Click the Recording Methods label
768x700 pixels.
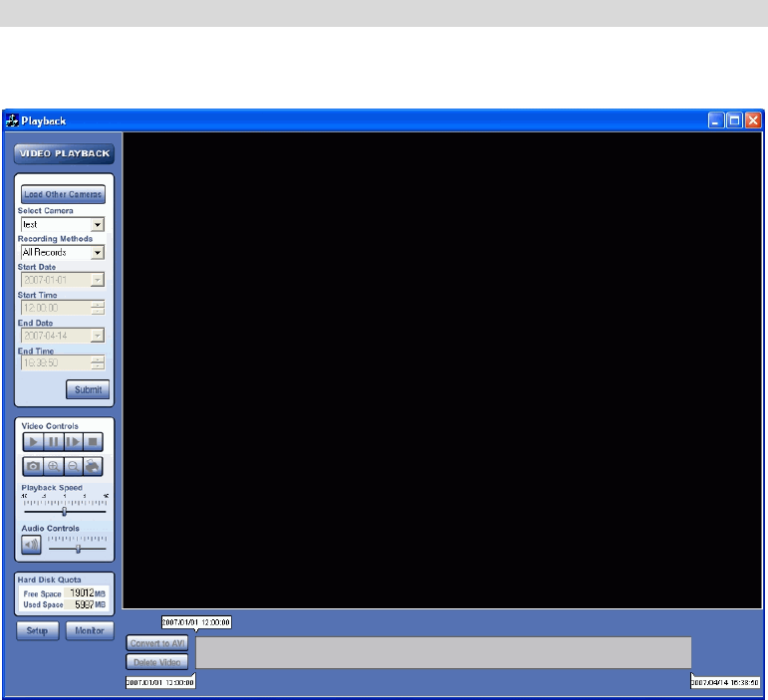[56, 238]
